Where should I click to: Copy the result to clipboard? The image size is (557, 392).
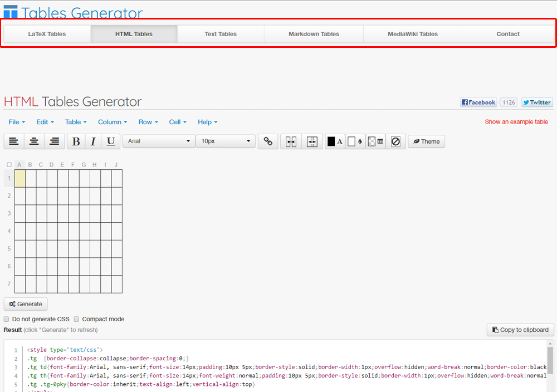(x=520, y=330)
